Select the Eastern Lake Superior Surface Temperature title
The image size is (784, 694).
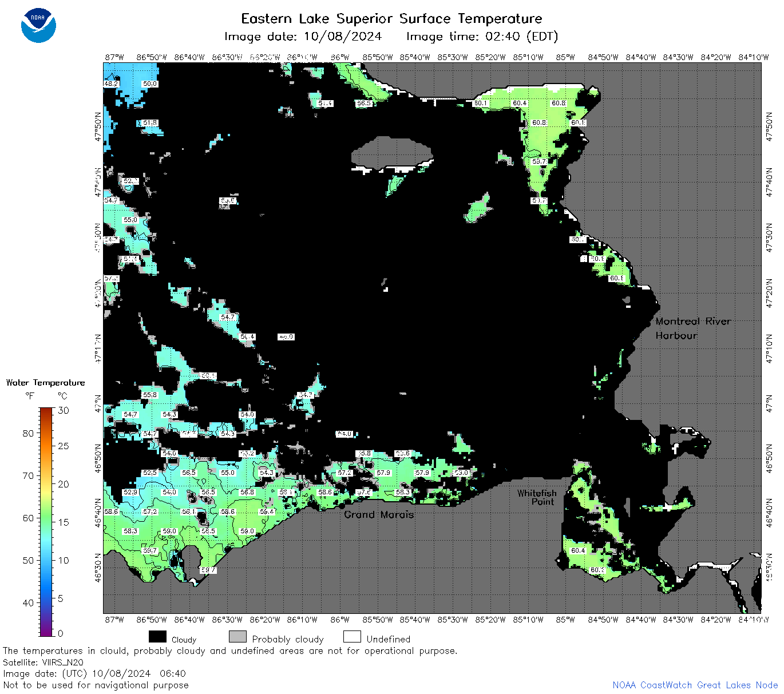[x=391, y=18]
